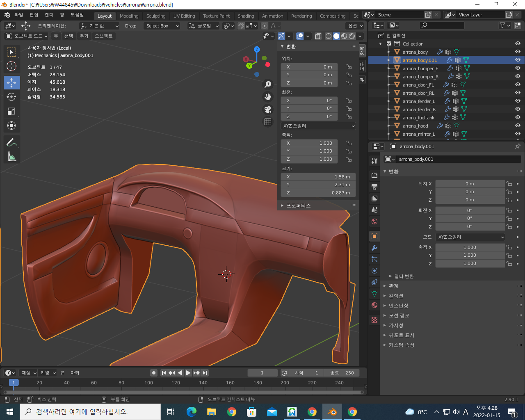Select the Measure ruler tool
The width and height of the screenshot is (525, 420).
(x=11, y=157)
